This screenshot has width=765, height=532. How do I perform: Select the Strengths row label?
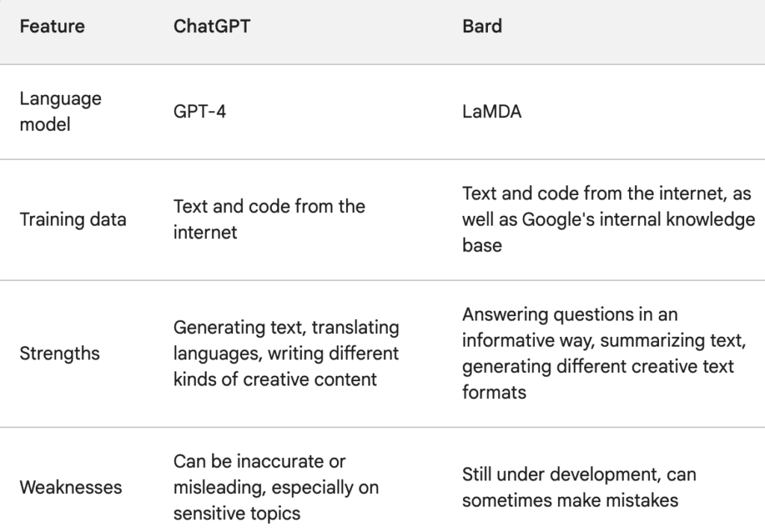tap(60, 353)
